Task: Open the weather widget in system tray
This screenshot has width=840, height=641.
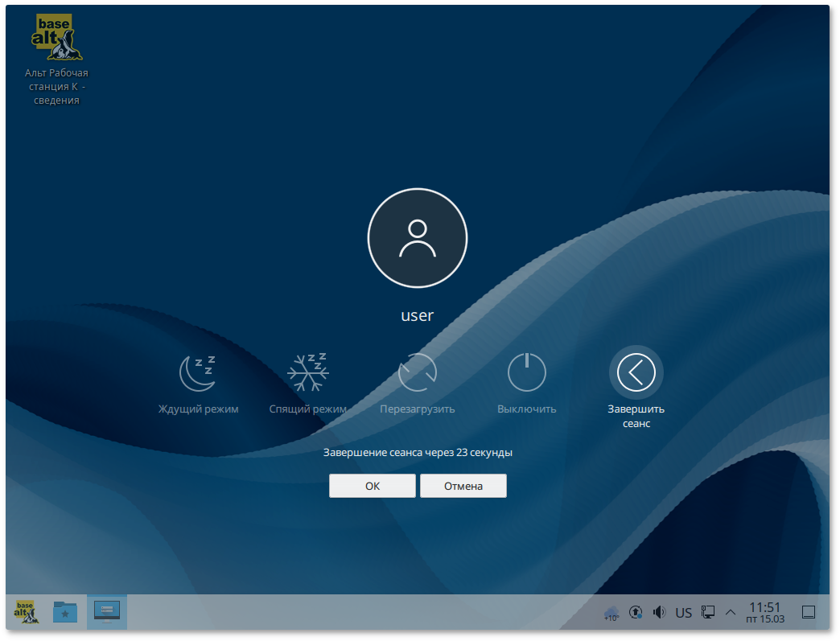Action: click(611, 613)
